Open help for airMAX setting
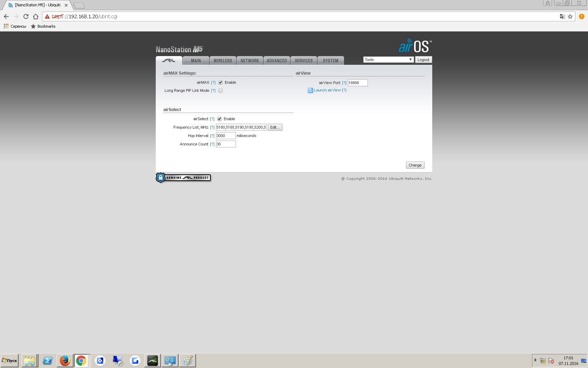 click(213, 83)
